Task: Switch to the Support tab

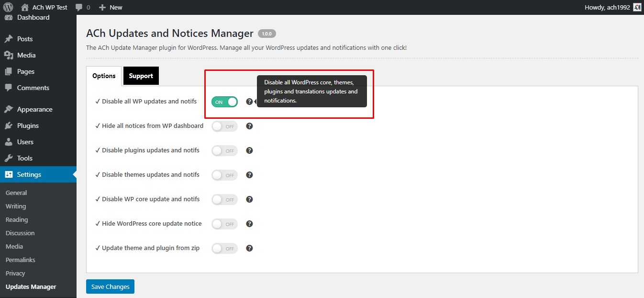Action: pyautogui.click(x=141, y=76)
